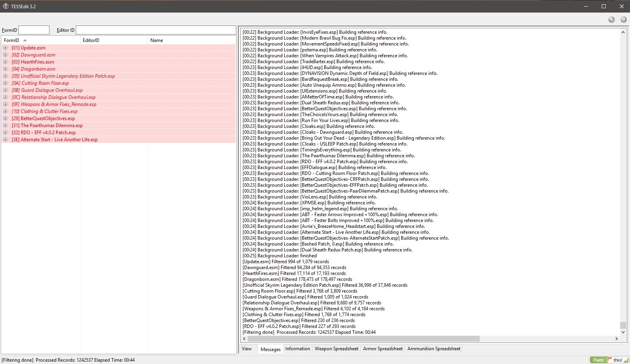The height and width of the screenshot is (364, 630).
Task: Focus the FormID search field
Action: coord(34,30)
